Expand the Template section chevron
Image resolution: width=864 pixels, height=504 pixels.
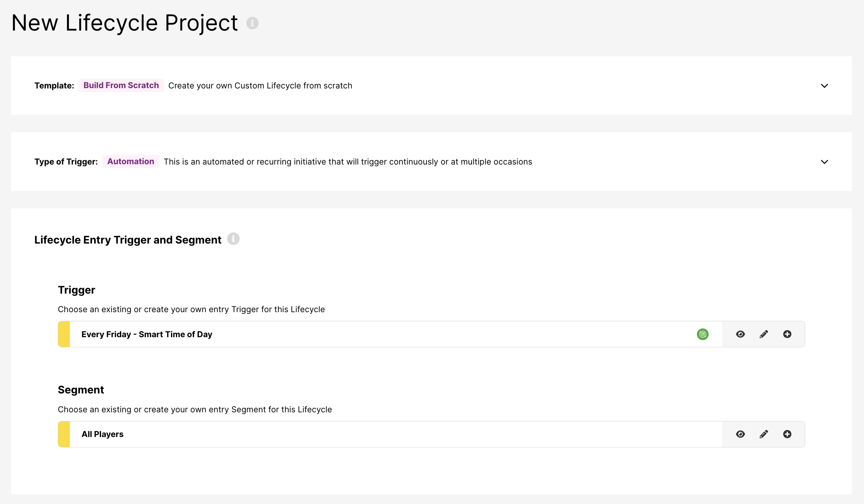click(x=824, y=86)
